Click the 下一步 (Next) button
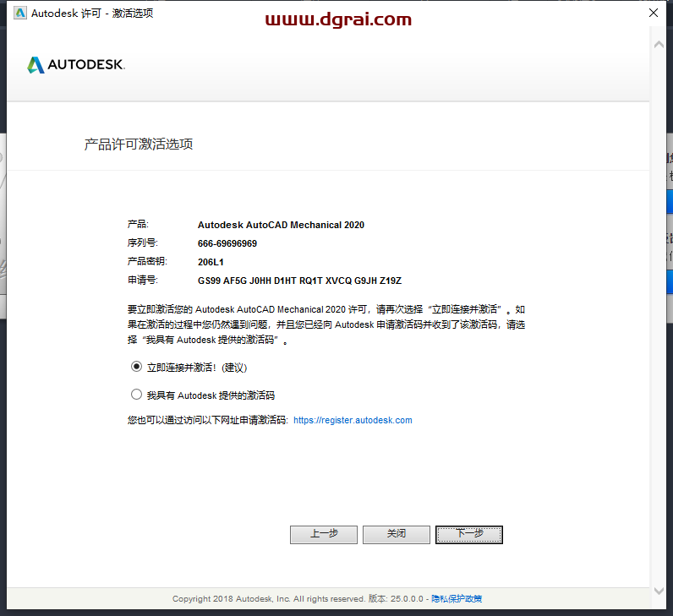The height and width of the screenshot is (616, 673). [469, 535]
